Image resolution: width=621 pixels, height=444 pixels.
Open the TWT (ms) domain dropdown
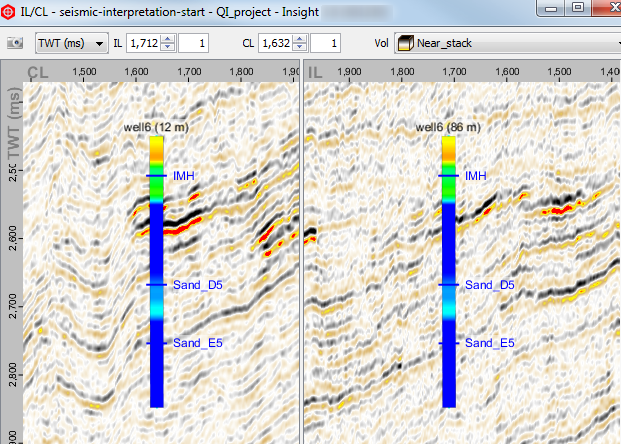pos(72,43)
